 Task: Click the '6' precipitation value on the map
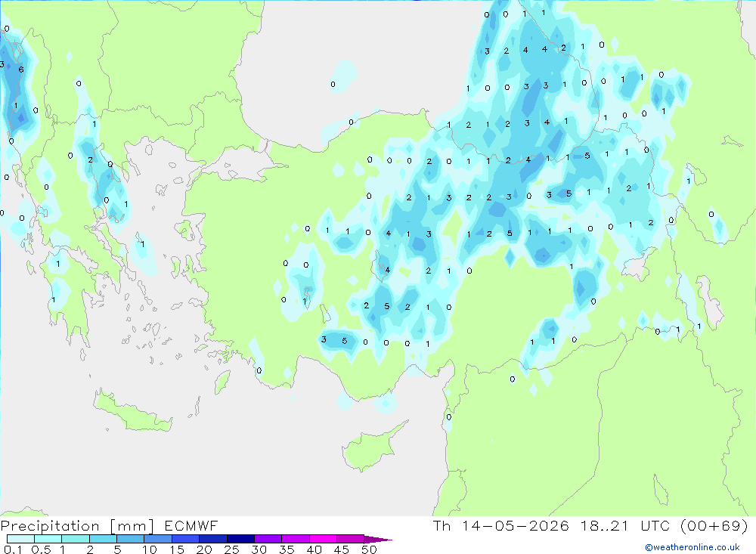click(20, 70)
